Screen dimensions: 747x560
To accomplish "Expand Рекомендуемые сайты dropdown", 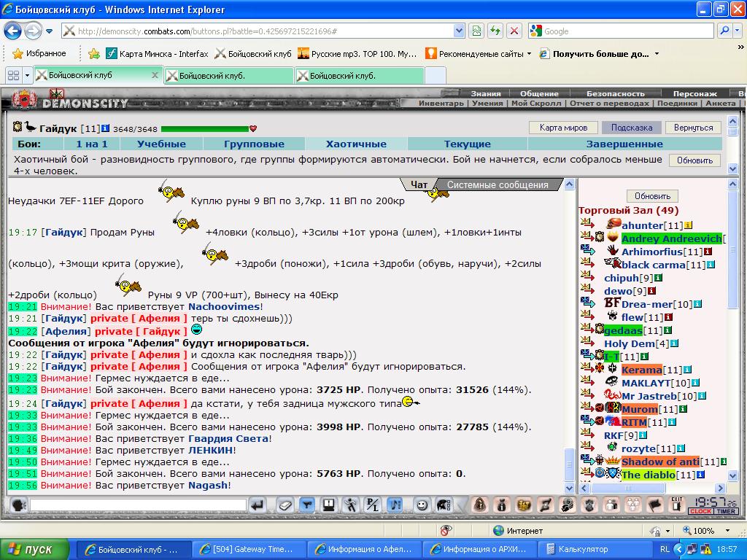I will 530,54.
